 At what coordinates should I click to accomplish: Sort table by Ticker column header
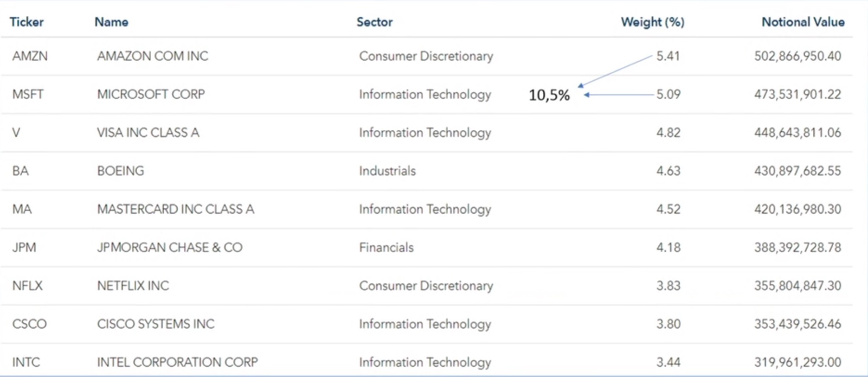click(x=26, y=22)
